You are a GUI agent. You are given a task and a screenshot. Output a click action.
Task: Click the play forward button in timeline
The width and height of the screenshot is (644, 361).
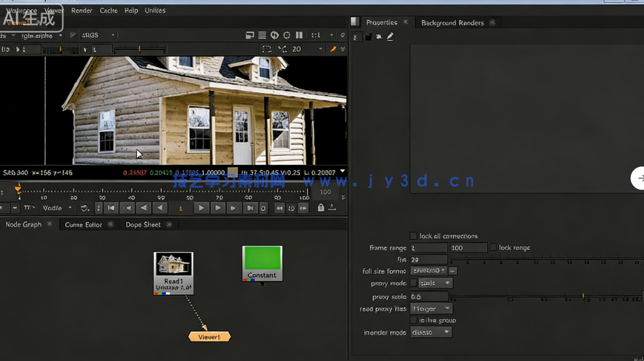point(201,208)
